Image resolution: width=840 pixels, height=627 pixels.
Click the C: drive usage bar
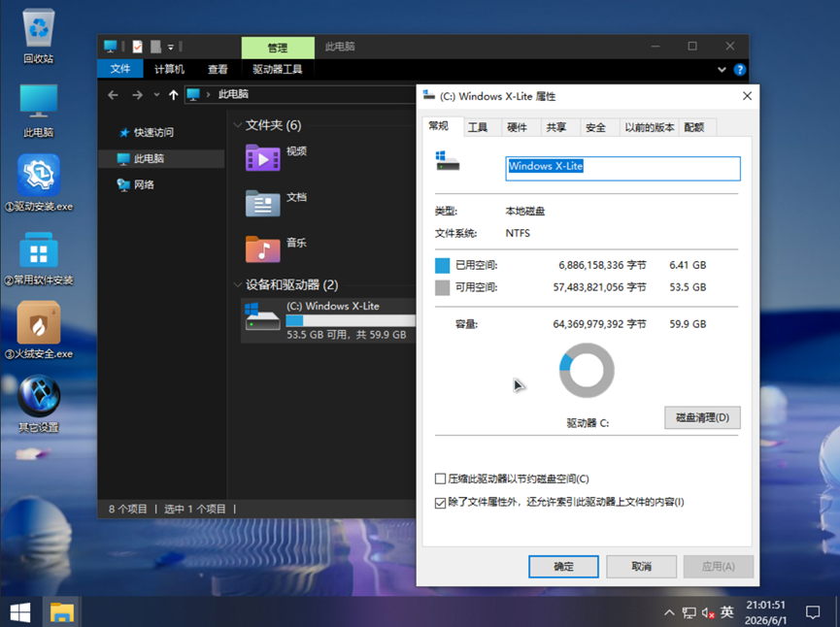click(x=351, y=320)
